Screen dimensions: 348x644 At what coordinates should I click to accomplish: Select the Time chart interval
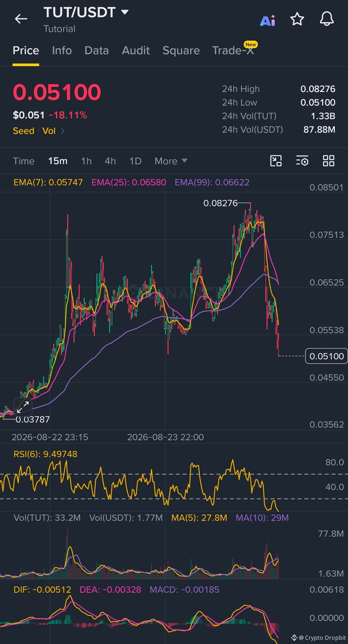24,161
